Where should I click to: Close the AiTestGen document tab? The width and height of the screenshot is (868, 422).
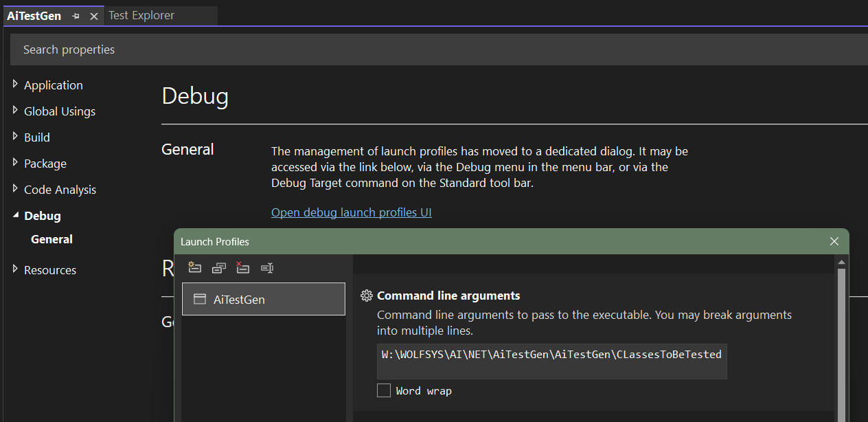pyautogui.click(x=94, y=16)
